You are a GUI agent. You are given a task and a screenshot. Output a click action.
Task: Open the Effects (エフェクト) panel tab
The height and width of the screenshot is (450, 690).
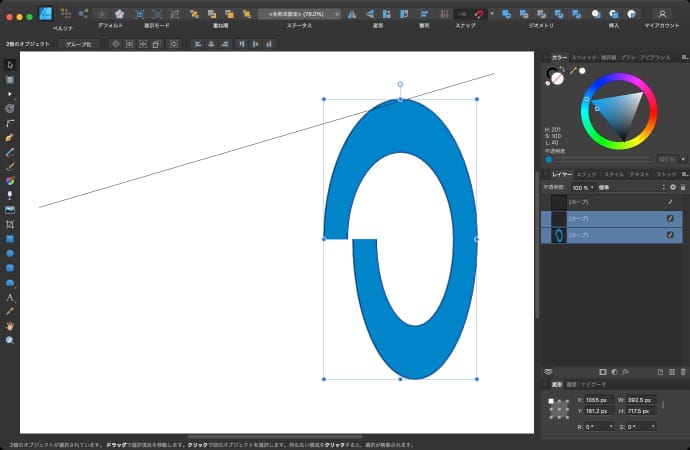click(x=587, y=174)
